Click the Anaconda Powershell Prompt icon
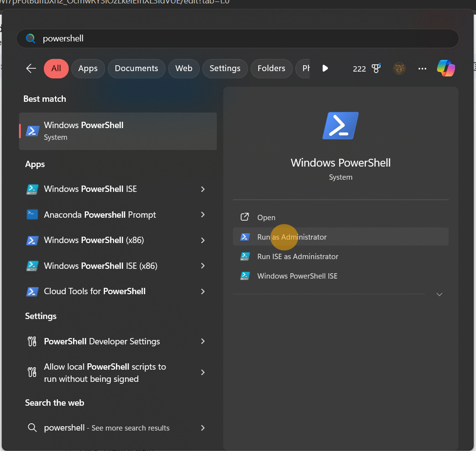 pyautogui.click(x=32, y=215)
